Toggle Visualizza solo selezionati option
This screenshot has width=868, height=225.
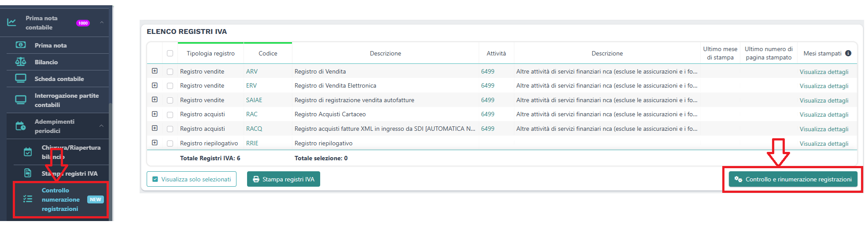coord(192,179)
